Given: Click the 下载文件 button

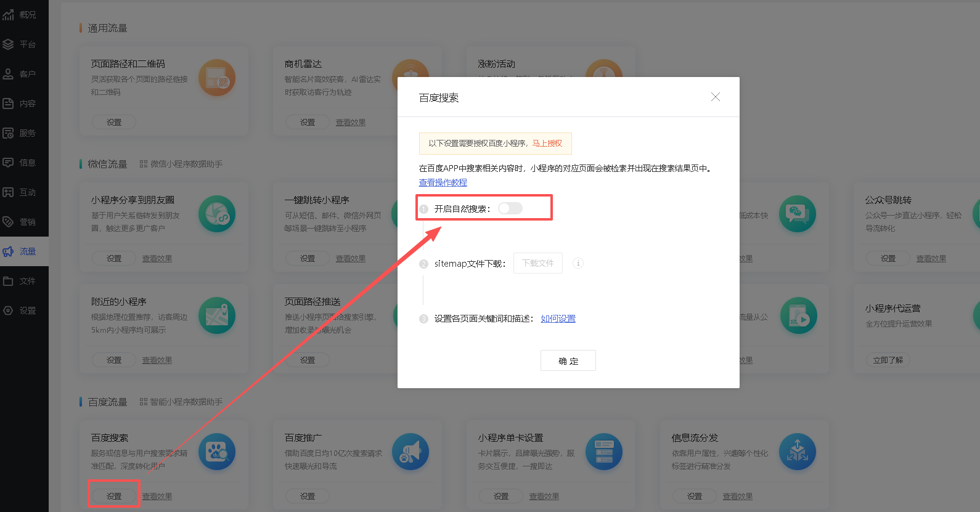Looking at the screenshot, I should coord(538,263).
